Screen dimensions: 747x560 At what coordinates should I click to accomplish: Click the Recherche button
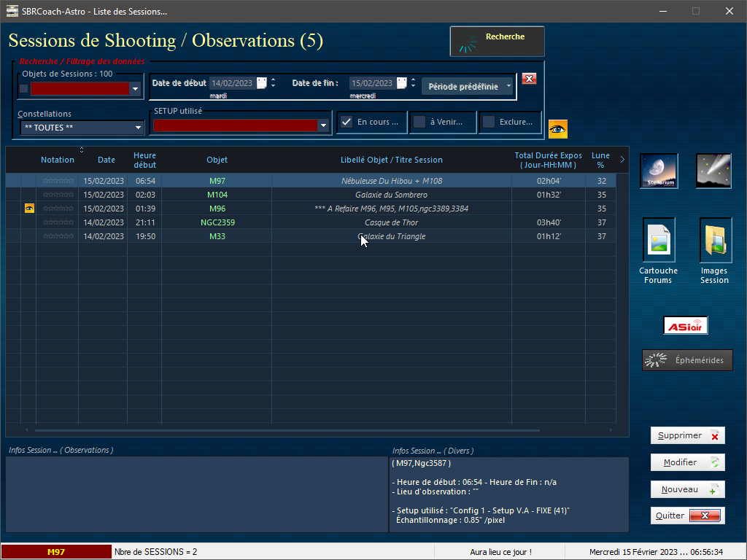click(497, 42)
